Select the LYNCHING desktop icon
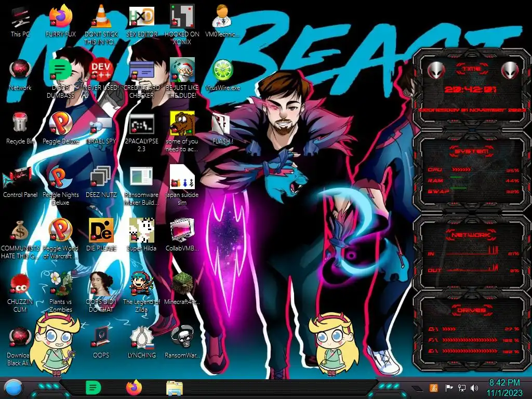532x399 pixels. (x=141, y=343)
